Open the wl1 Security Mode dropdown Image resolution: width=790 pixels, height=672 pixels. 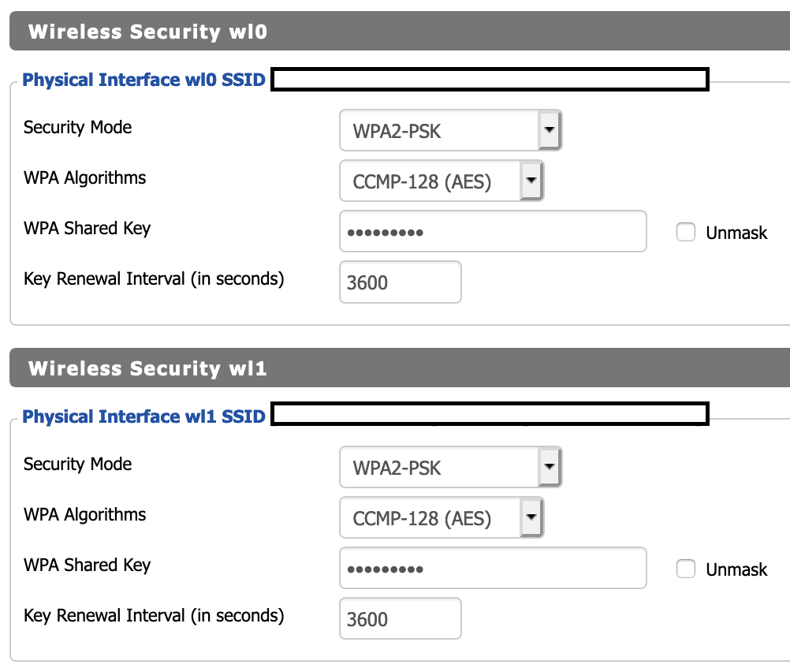[450, 467]
